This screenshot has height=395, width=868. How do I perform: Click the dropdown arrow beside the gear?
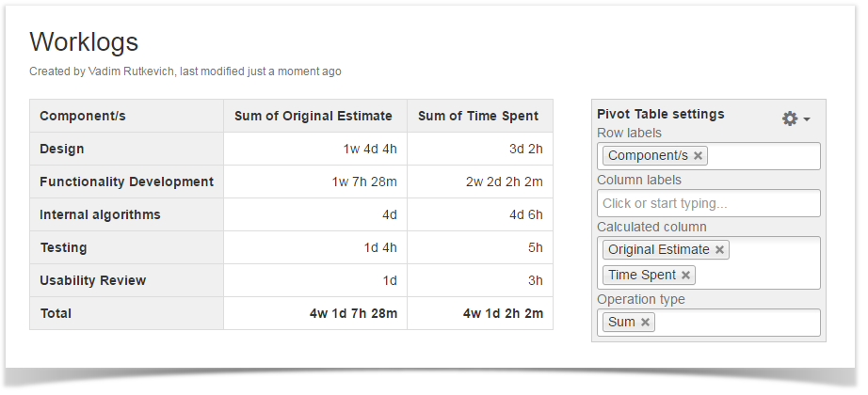pyautogui.click(x=807, y=119)
